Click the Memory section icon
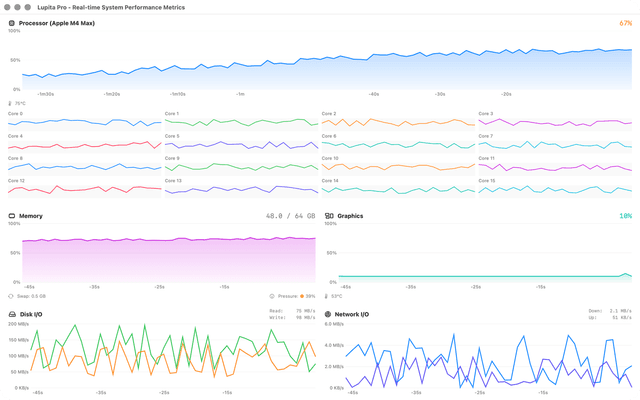Image resolution: width=640 pixels, height=400 pixels. tap(12, 216)
